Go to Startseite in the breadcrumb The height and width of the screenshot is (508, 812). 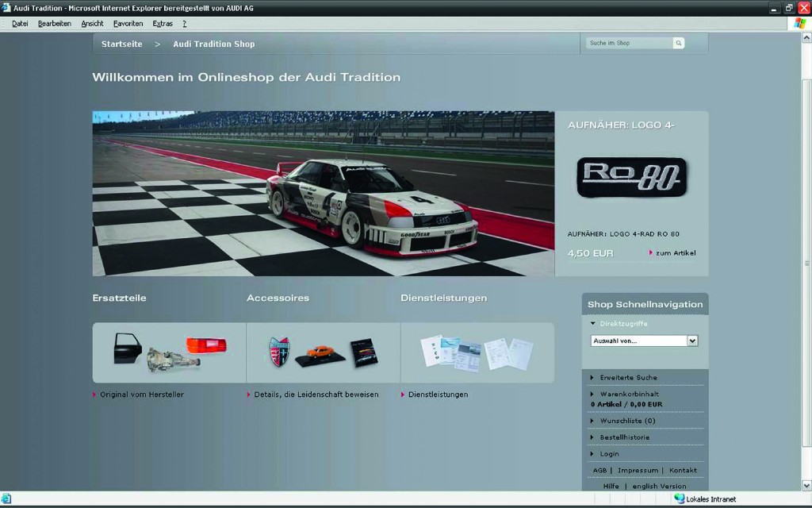[x=121, y=44]
